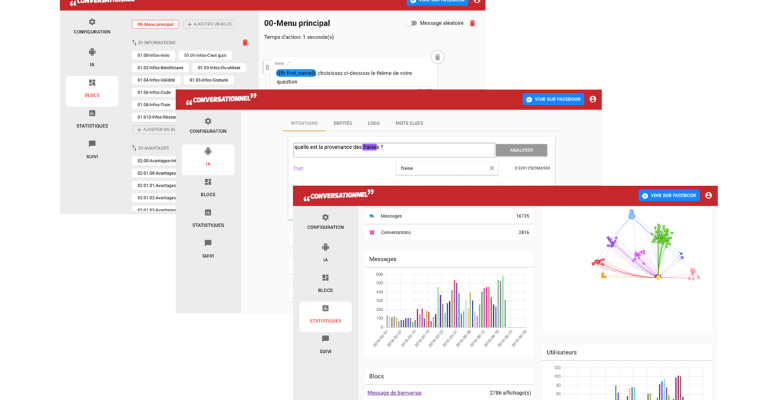Open user account icon in statistics window header
This screenshot has height=400, width=780.
[x=708, y=196]
